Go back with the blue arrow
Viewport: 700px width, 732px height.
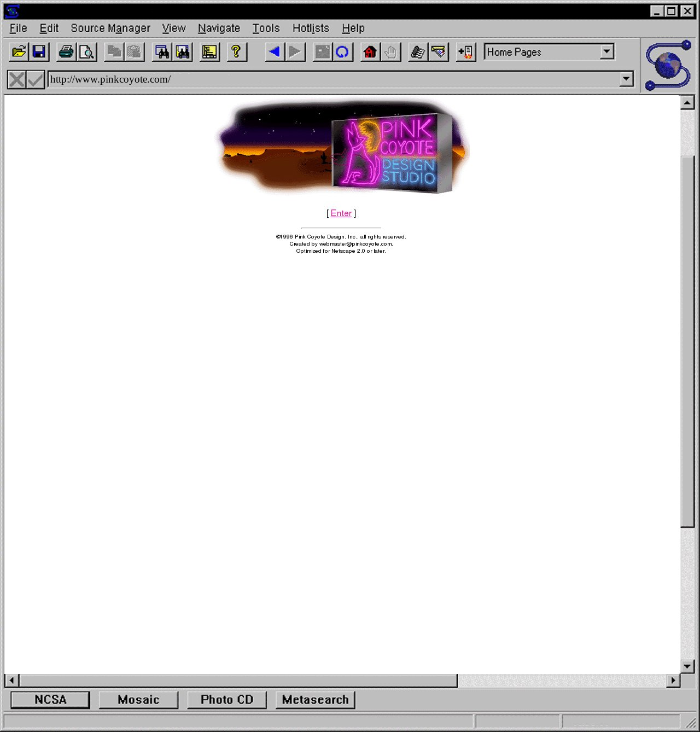[x=275, y=52]
